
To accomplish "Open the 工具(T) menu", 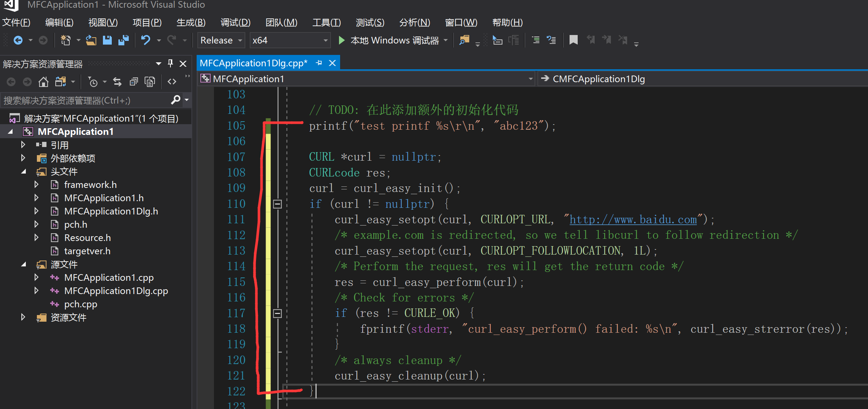I will pos(326,22).
